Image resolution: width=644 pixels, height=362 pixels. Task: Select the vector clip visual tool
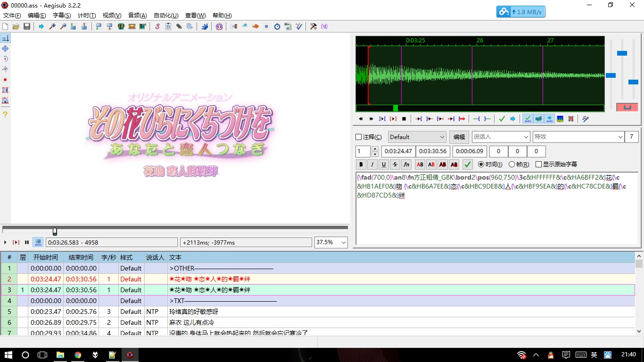click(5, 100)
